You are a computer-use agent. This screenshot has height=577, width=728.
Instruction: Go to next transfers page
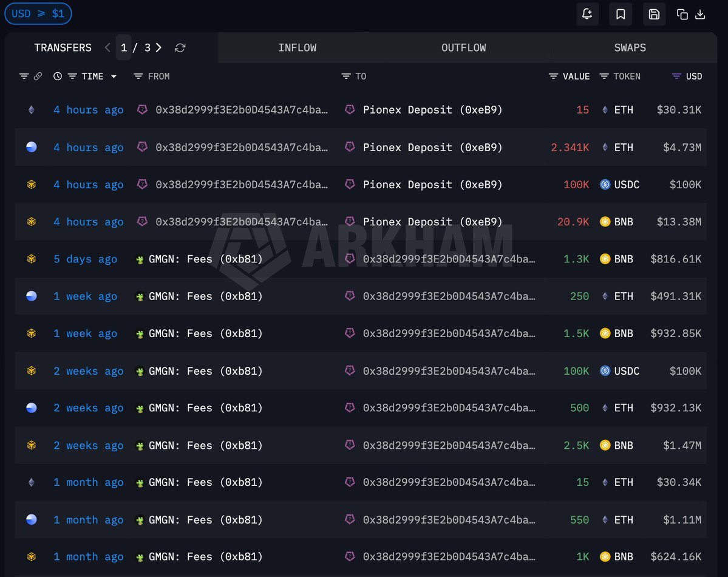click(159, 47)
